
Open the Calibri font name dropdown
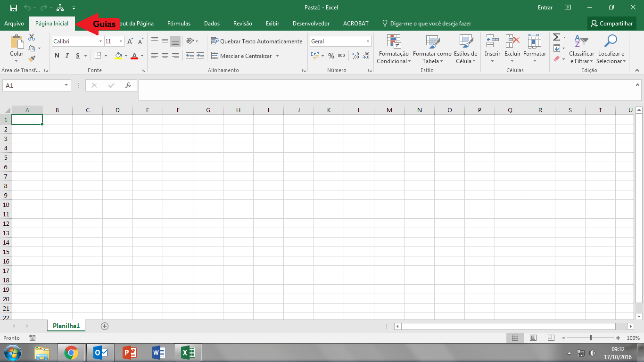[100, 41]
